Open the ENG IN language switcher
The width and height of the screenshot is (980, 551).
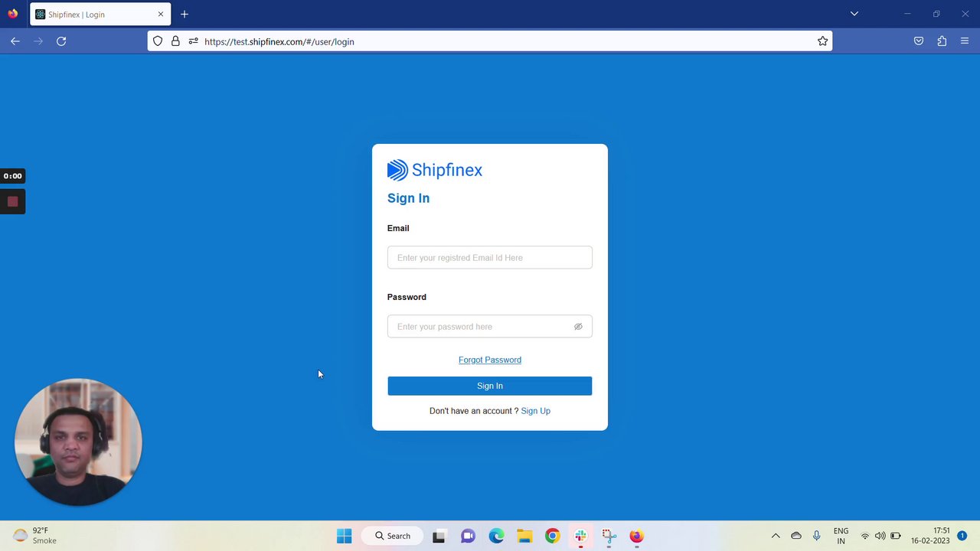tap(841, 536)
